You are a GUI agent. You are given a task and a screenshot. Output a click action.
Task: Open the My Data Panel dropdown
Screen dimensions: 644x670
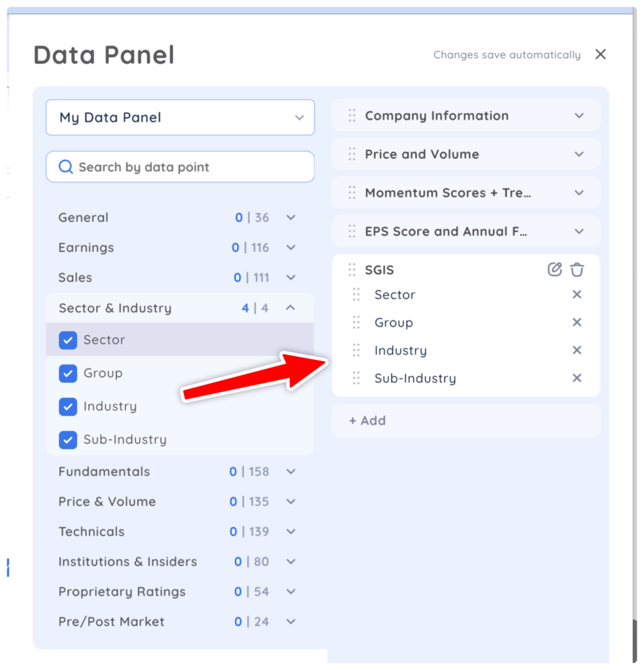pyautogui.click(x=180, y=118)
